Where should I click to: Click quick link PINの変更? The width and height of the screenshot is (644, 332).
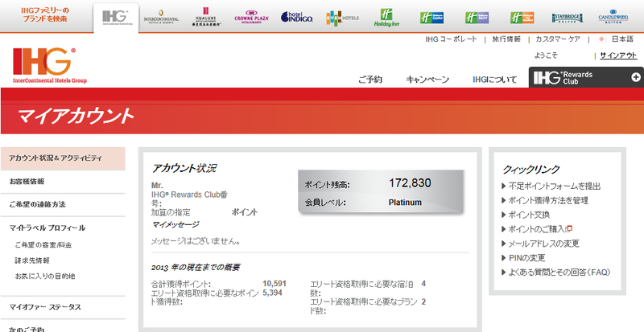coord(526,258)
